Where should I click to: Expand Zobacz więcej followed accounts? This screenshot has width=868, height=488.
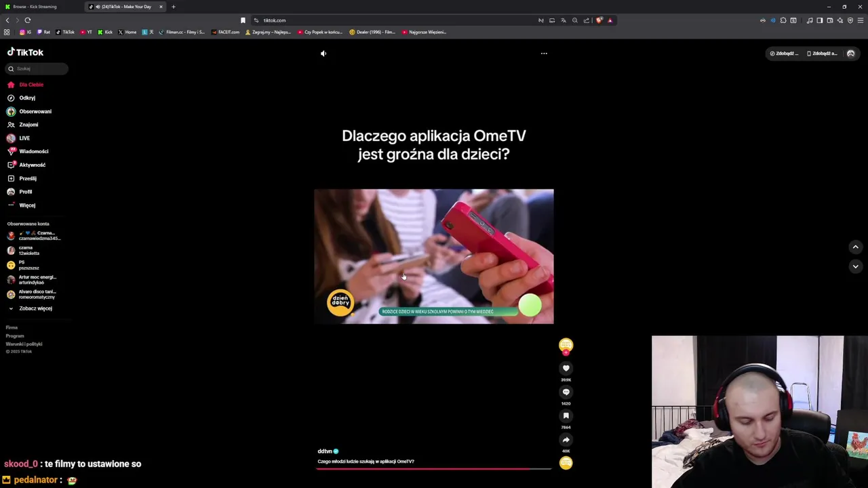click(x=30, y=308)
